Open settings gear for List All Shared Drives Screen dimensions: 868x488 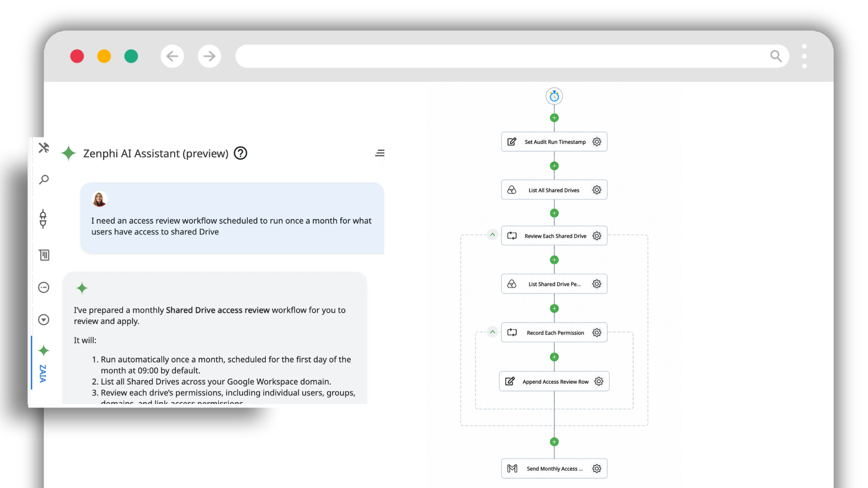[597, 190]
